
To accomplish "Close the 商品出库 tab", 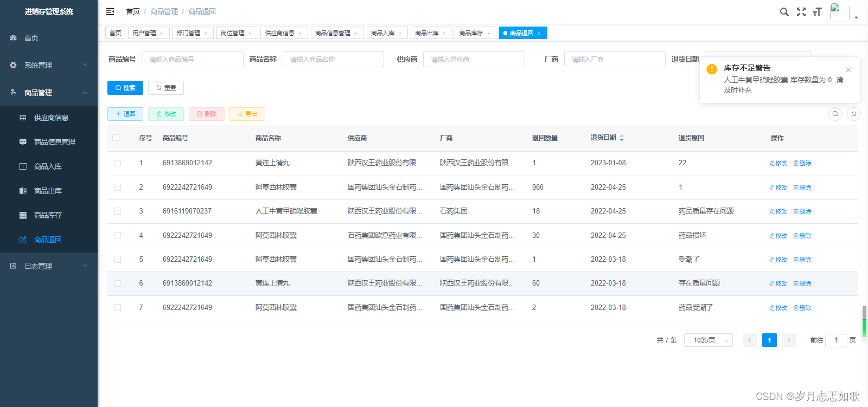I will (x=444, y=34).
